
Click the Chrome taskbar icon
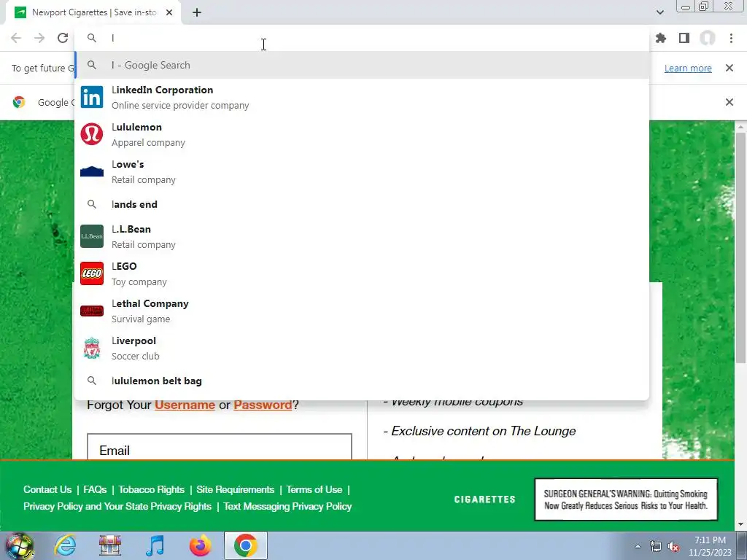pos(246,545)
